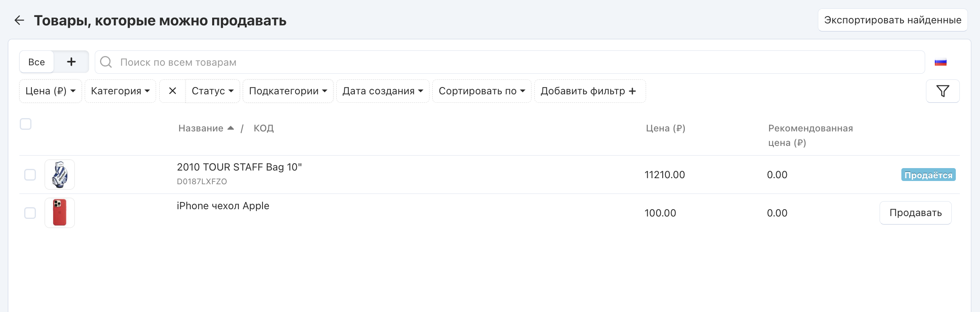Viewport: 980px width, 312px height.
Task: Click the Russian flag language icon
Action: click(940, 62)
